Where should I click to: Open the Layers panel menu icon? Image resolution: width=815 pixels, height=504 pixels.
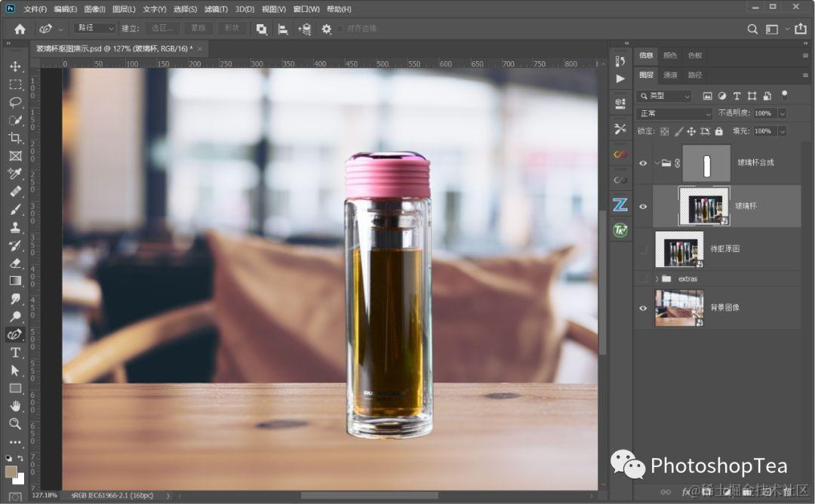805,75
